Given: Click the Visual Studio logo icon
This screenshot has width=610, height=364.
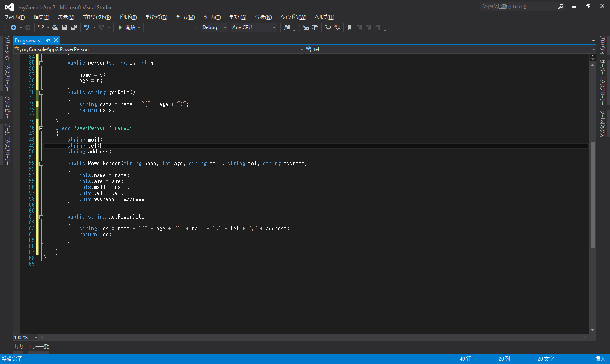Looking at the screenshot, I should 9,7.
